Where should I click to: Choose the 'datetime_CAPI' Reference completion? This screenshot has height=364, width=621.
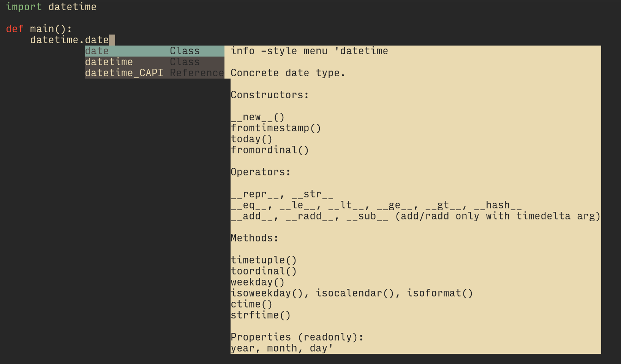pos(124,72)
